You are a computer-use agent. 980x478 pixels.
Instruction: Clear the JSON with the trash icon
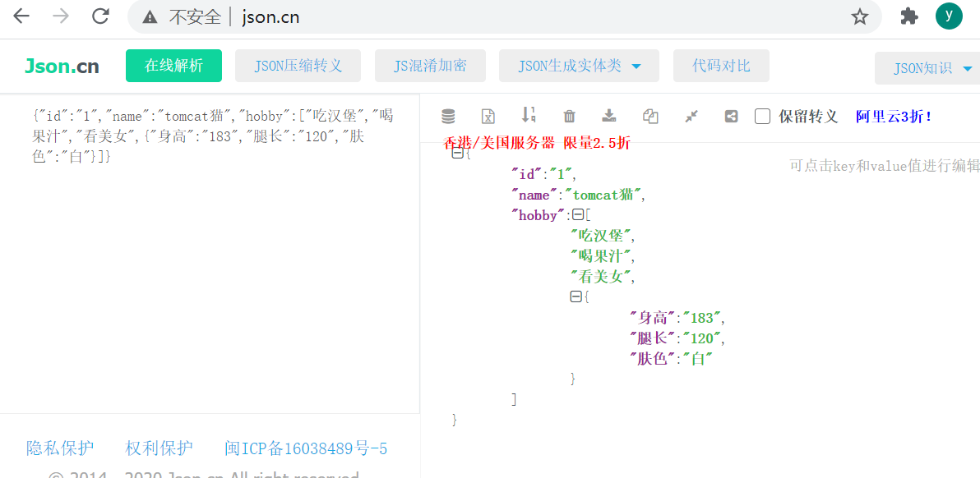[x=569, y=117]
